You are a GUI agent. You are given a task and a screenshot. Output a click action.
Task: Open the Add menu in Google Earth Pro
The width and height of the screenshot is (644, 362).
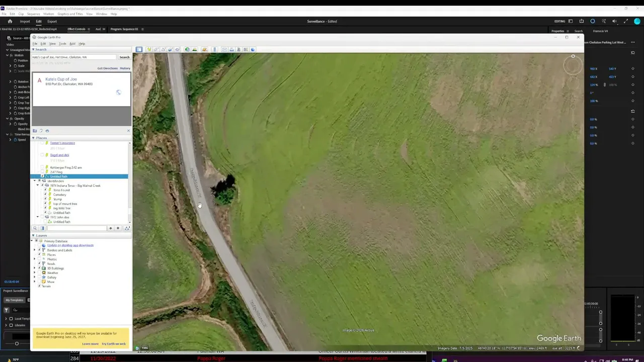click(72, 44)
